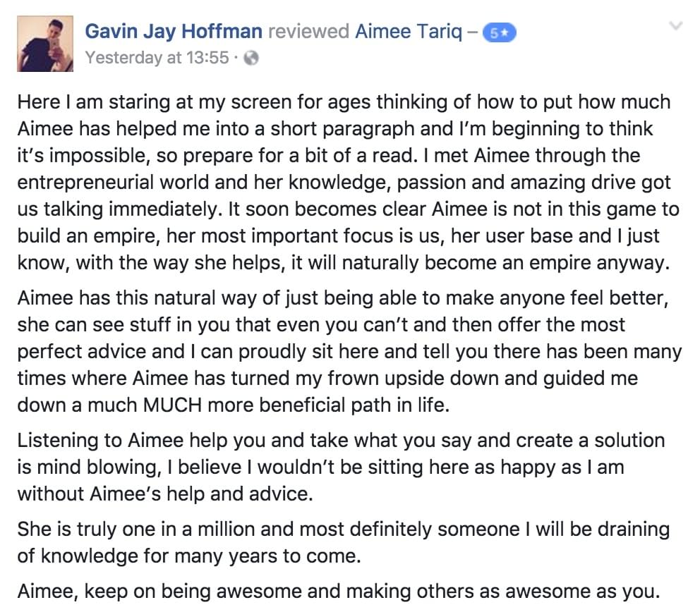This screenshot has height=612, width=700.
Task: Click the paragraph starting "Aimee has this natural"
Action: [349, 352]
